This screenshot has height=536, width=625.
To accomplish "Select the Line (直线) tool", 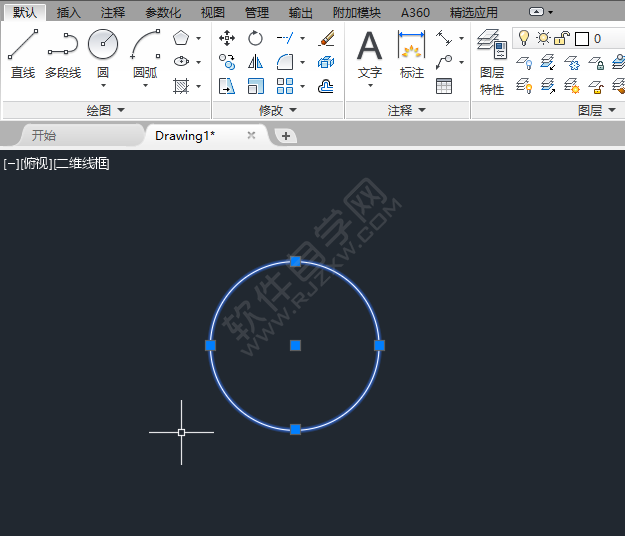I will pyautogui.click(x=23, y=54).
